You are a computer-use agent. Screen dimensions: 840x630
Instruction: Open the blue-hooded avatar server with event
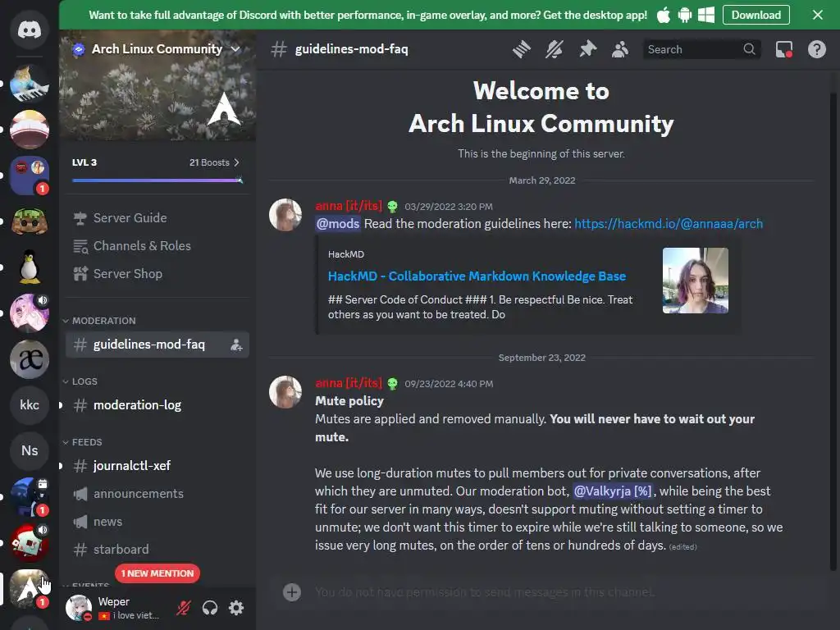(x=30, y=496)
